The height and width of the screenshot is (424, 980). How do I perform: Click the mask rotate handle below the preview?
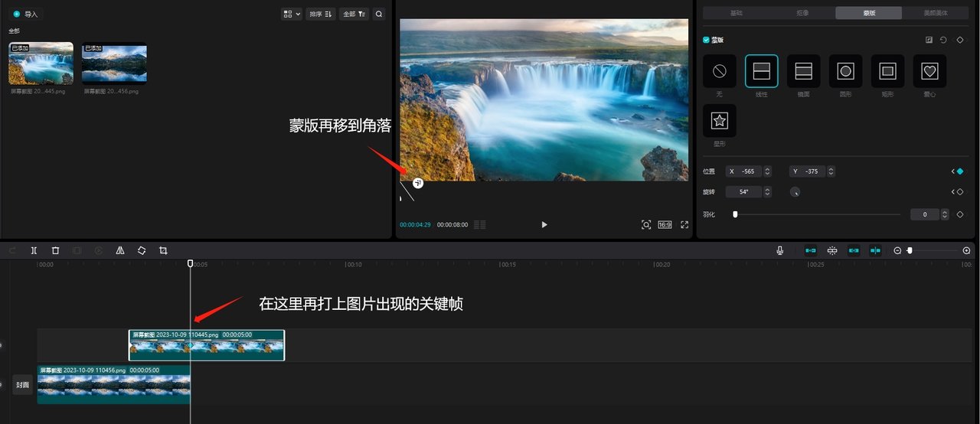tap(418, 183)
